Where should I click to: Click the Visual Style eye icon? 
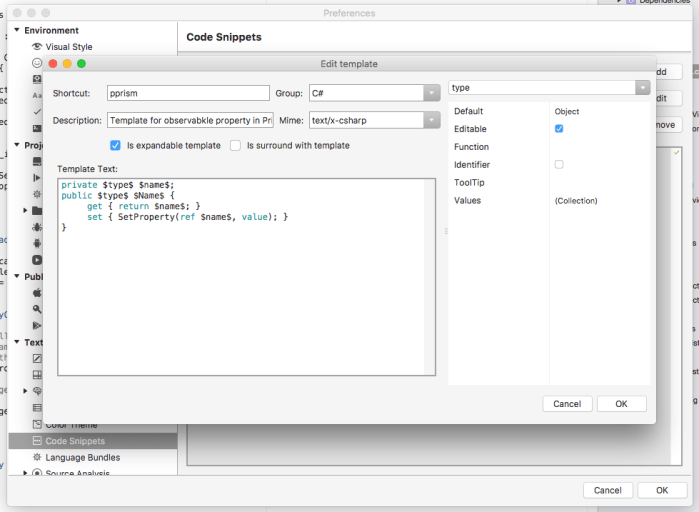[x=37, y=47]
